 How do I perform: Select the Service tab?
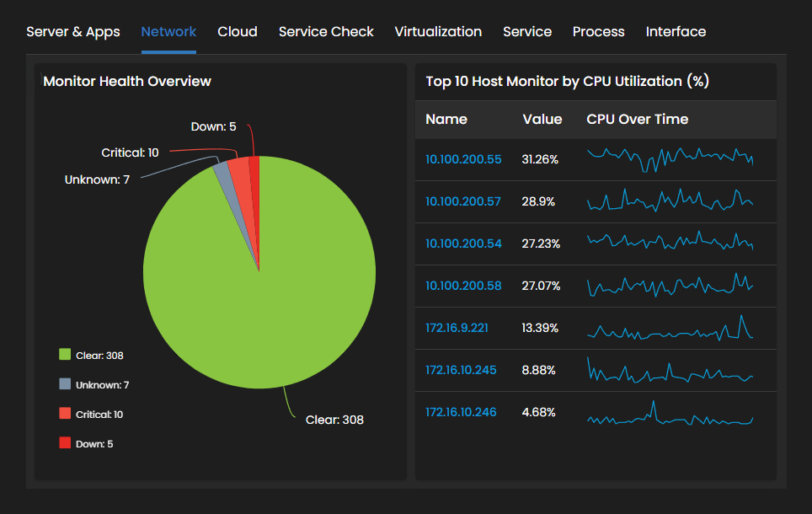tap(527, 31)
